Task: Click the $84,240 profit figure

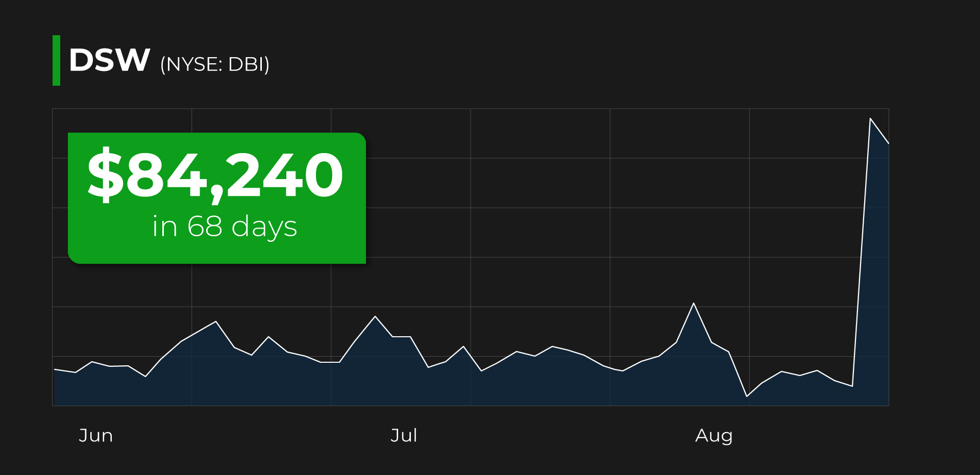Action: click(215, 176)
